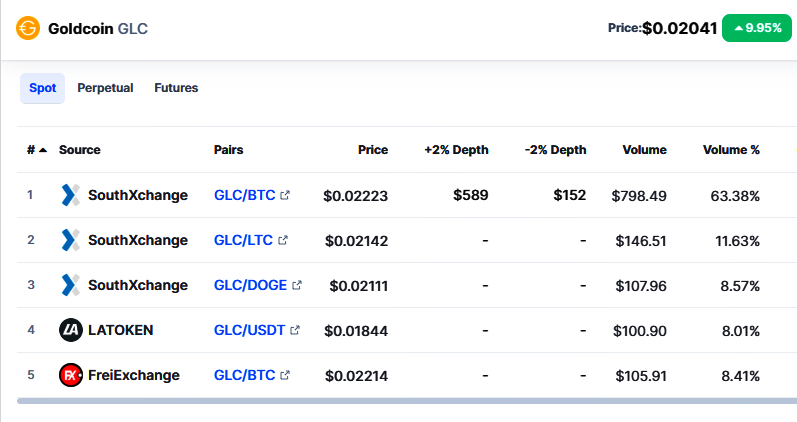This screenshot has height=422, width=797.
Task: Click price cell $0.02142
Action: coord(356,240)
